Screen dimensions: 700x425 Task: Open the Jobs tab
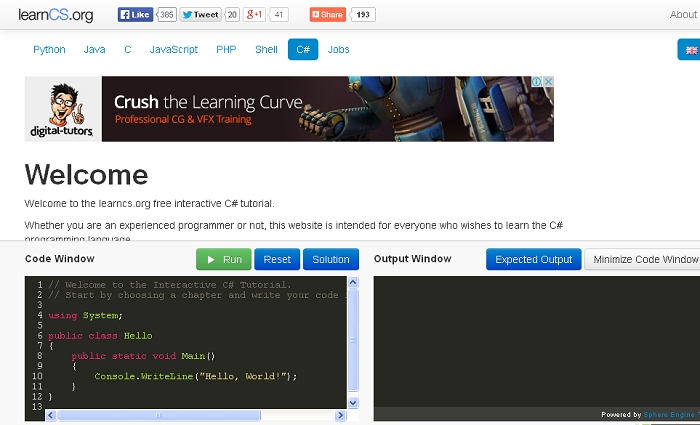pos(338,50)
